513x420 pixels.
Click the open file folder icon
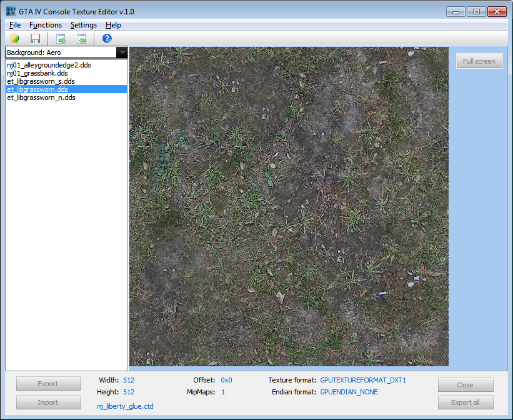click(15, 39)
